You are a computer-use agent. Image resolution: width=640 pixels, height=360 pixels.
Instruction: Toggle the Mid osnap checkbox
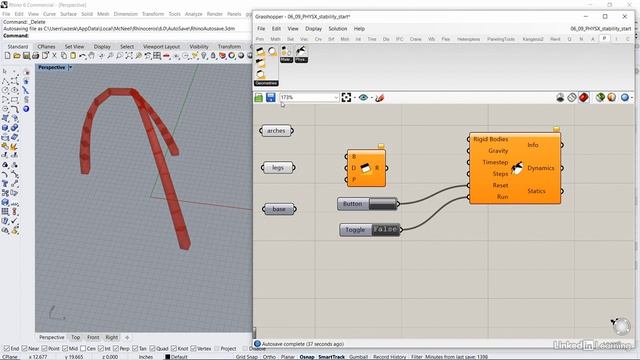pyautogui.click(x=65, y=349)
